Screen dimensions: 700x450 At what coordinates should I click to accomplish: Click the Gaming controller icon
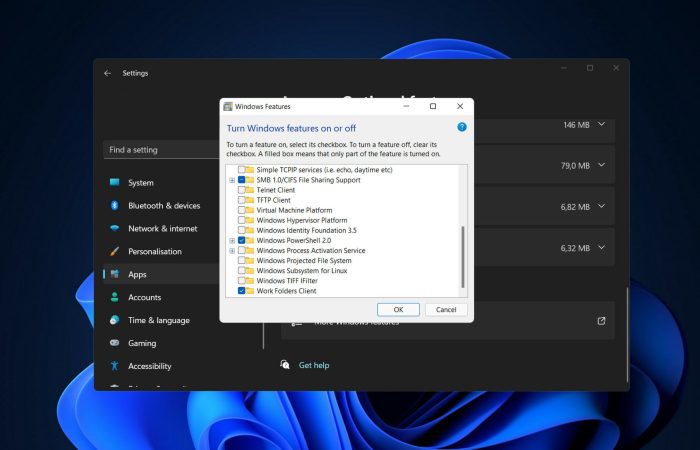point(115,343)
